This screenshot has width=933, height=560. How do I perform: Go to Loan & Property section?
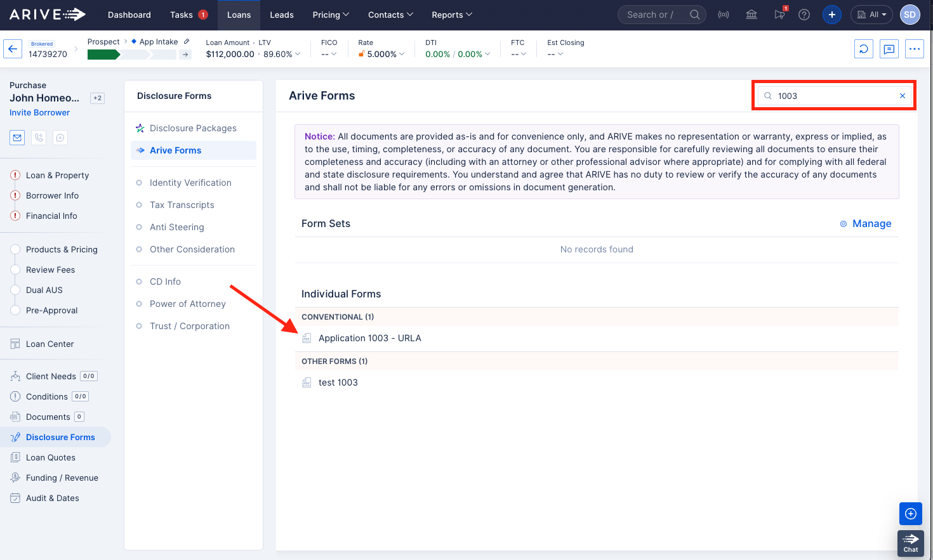pos(57,175)
